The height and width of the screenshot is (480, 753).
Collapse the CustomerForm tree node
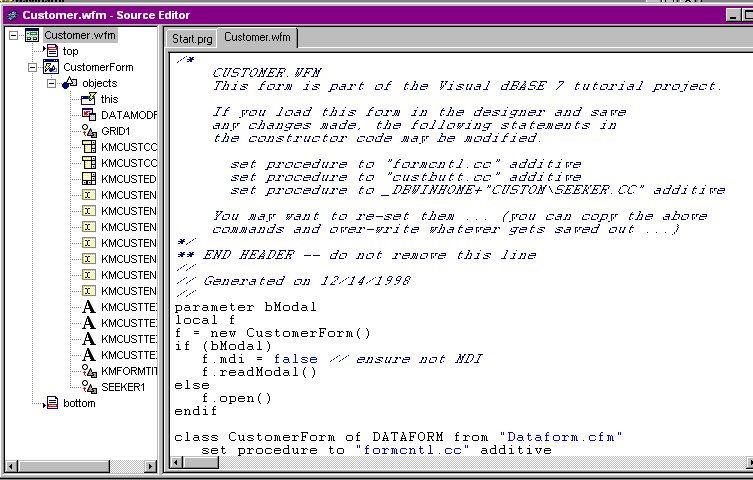33,67
